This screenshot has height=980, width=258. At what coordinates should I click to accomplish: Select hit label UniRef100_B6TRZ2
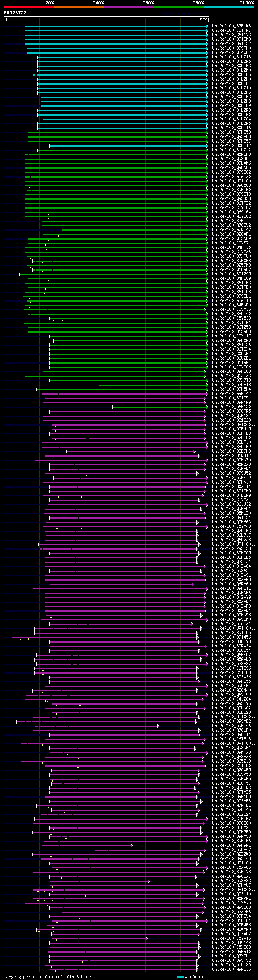click(231, 203)
